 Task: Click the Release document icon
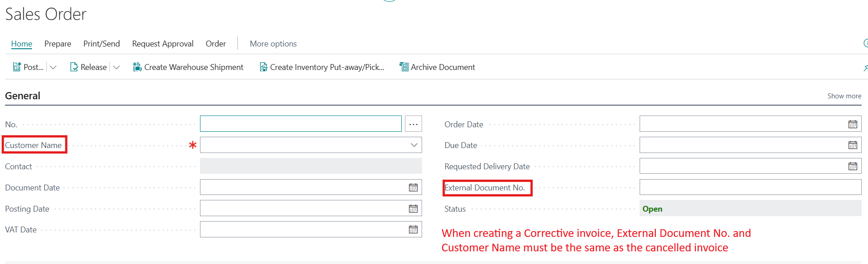point(74,67)
